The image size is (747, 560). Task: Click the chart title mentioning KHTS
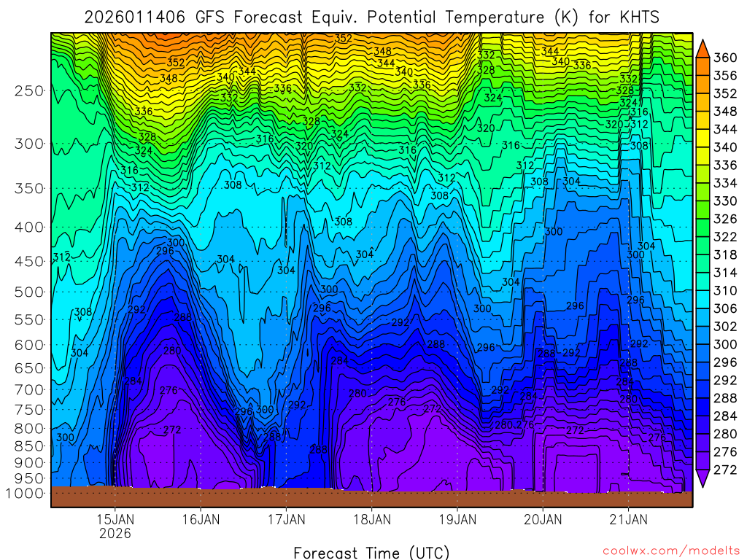(x=371, y=17)
